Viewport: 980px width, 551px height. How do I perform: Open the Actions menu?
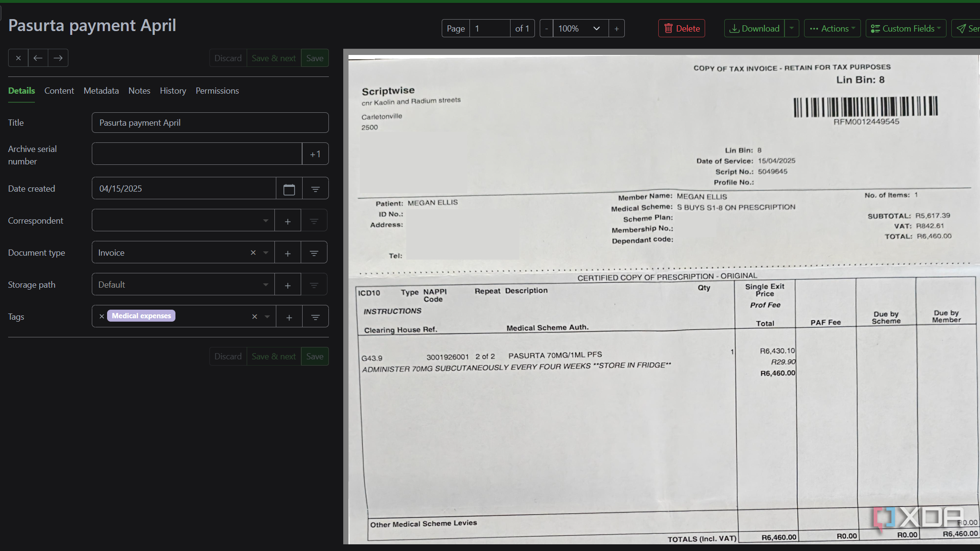(832, 28)
